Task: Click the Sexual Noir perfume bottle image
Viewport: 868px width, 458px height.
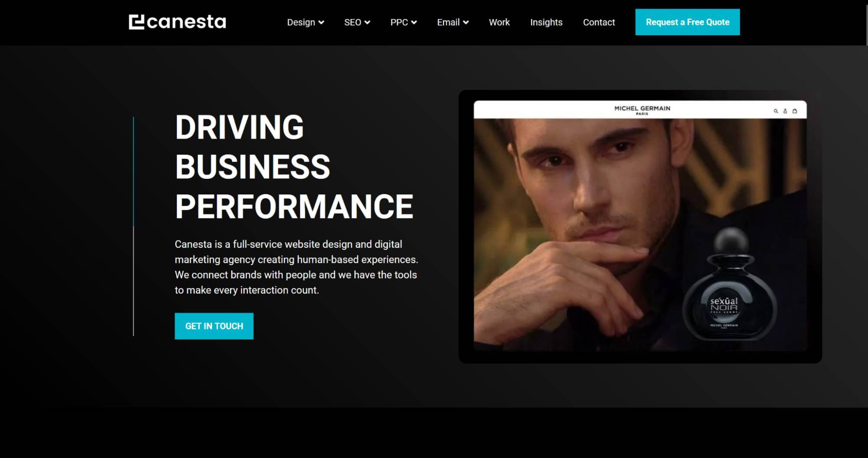Action: 730,284
